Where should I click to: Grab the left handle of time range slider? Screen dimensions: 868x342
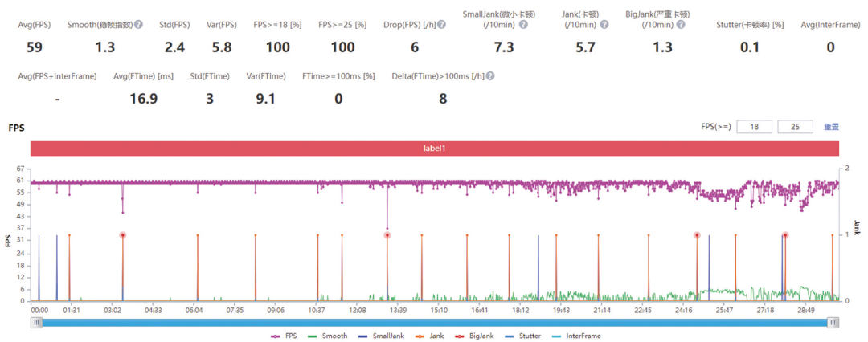pyautogui.click(x=36, y=322)
